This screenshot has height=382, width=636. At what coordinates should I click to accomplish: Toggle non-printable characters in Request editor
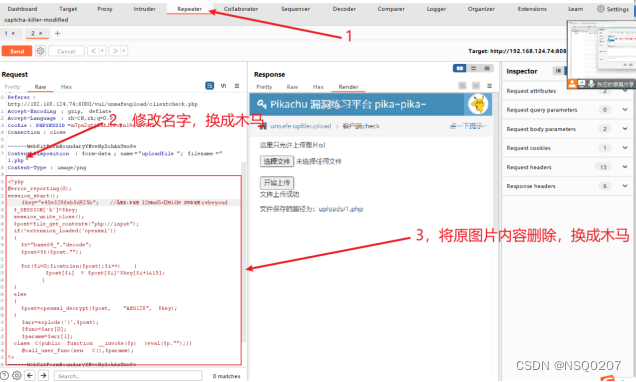click(x=223, y=86)
